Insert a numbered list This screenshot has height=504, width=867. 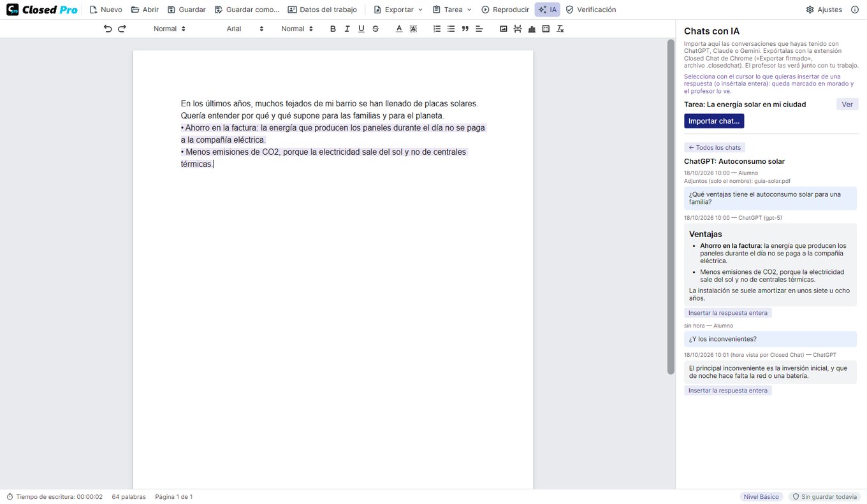(437, 29)
